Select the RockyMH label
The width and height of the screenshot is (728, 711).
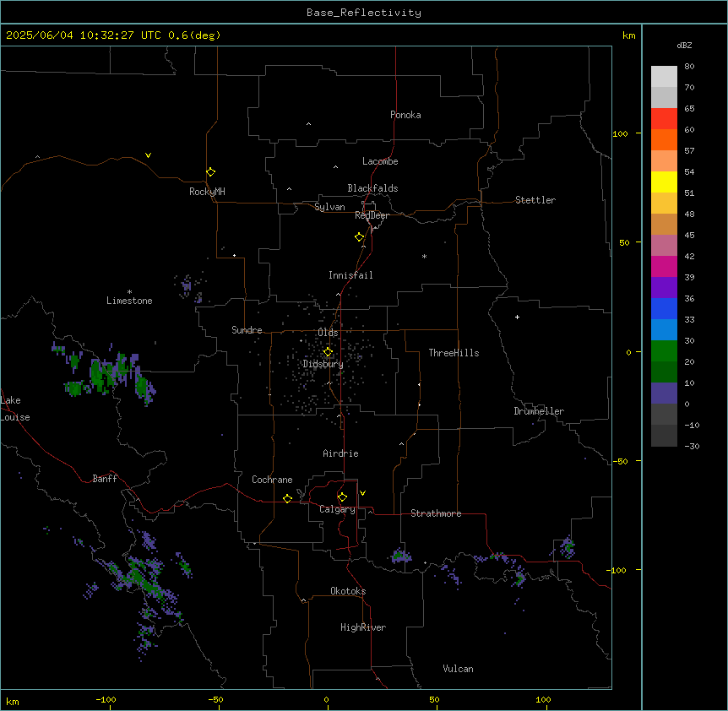(207, 192)
